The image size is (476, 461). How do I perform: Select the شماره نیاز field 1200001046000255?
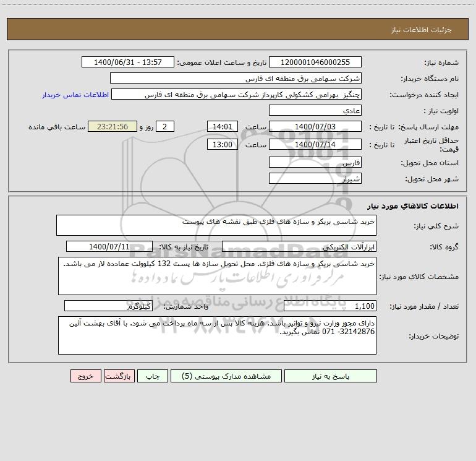pyautogui.click(x=315, y=62)
